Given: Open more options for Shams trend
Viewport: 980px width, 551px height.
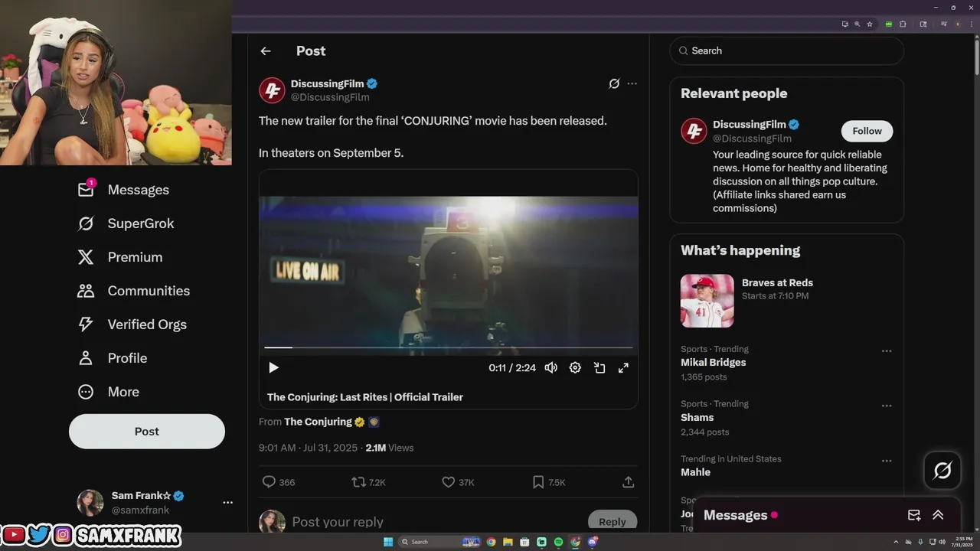Looking at the screenshot, I should pos(886,406).
